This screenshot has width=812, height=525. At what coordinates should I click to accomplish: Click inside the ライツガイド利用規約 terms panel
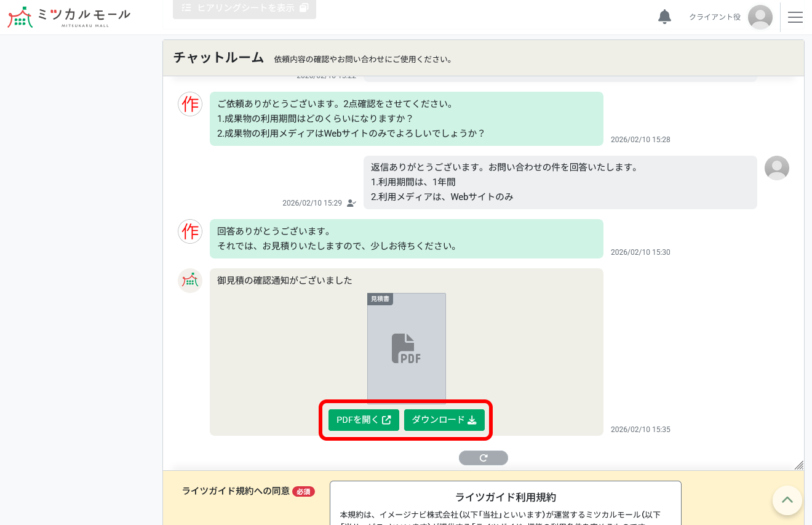click(506, 505)
